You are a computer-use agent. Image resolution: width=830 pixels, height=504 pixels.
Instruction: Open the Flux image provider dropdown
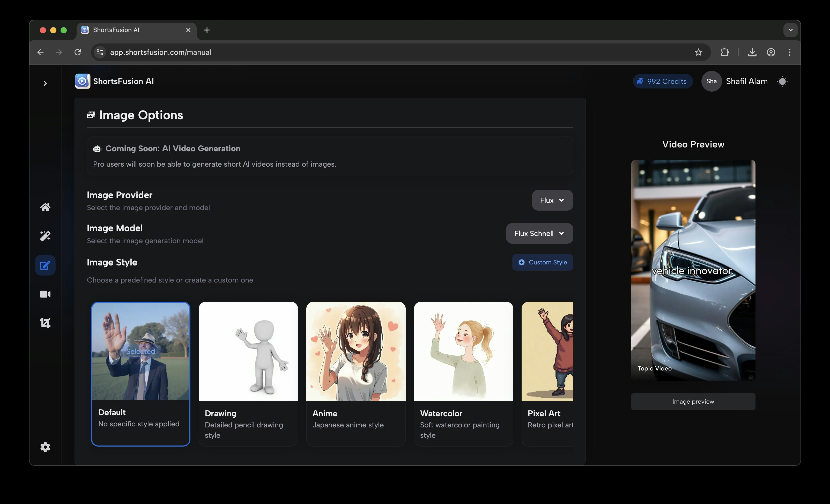pyautogui.click(x=552, y=201)
